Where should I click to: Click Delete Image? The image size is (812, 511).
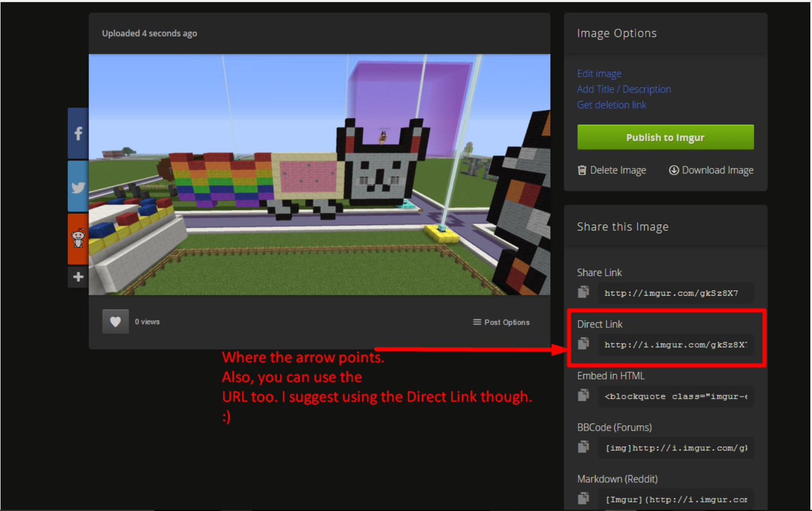pos(612,170)
